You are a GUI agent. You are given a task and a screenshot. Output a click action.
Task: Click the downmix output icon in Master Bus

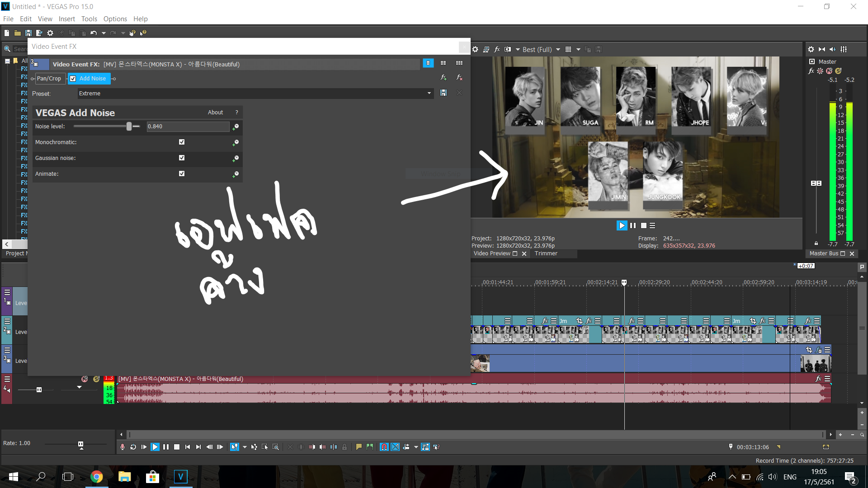822,49
